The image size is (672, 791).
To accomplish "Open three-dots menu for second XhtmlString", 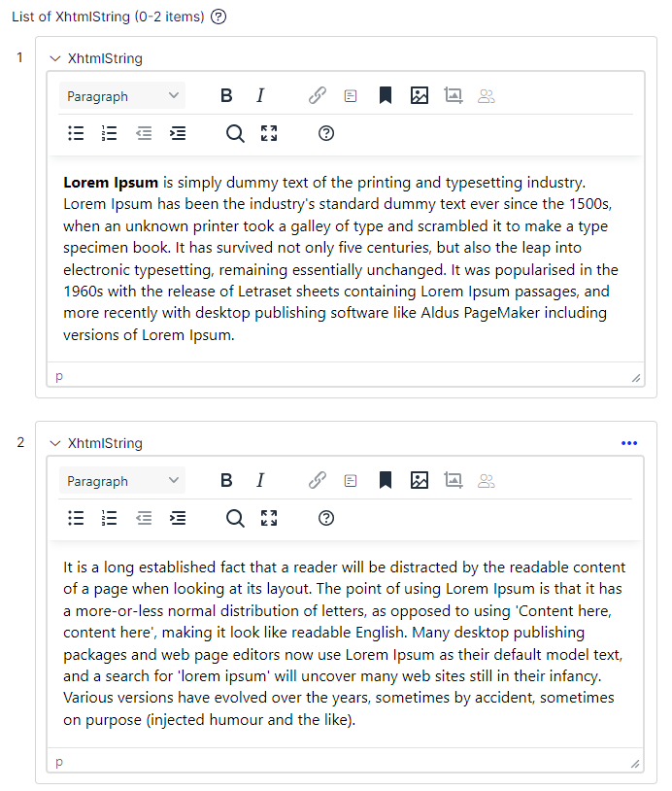I will coord(629,443).
